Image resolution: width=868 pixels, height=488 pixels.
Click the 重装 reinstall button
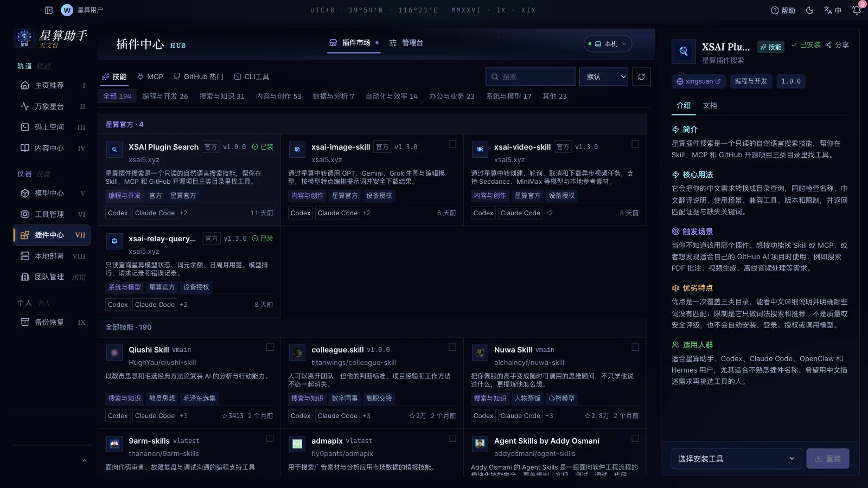tap(828, 459)
